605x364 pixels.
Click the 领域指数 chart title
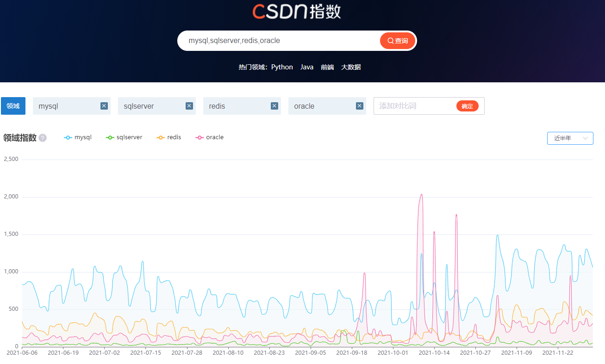point(20,138)
